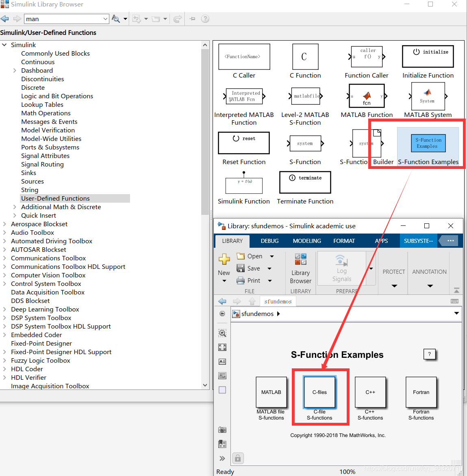The image size is (467, 476).
Task: Select the Level-2 MATLAB S-Function block
Action: 305,96
